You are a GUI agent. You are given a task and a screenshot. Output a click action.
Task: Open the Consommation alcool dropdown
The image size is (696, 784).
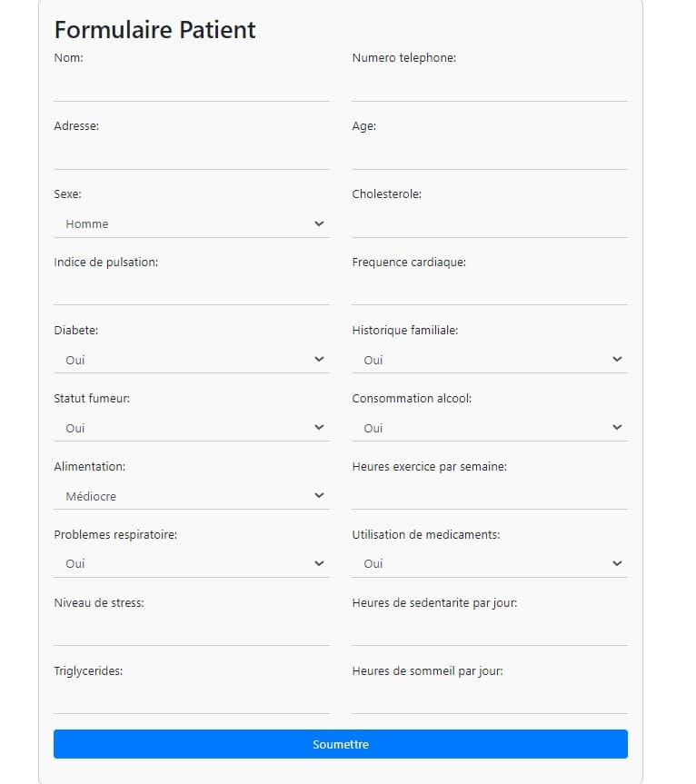pos(489,428)
